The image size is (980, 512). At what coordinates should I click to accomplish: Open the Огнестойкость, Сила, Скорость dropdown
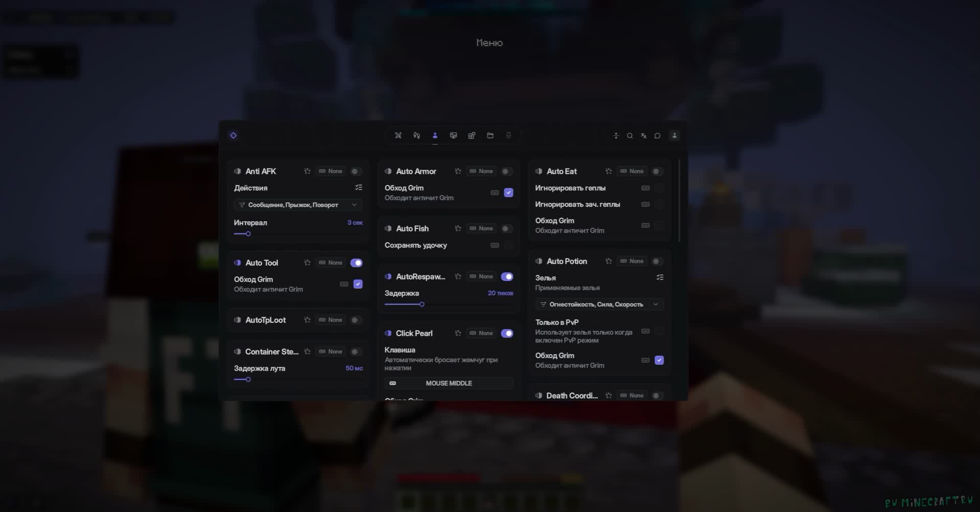[599, 305]
